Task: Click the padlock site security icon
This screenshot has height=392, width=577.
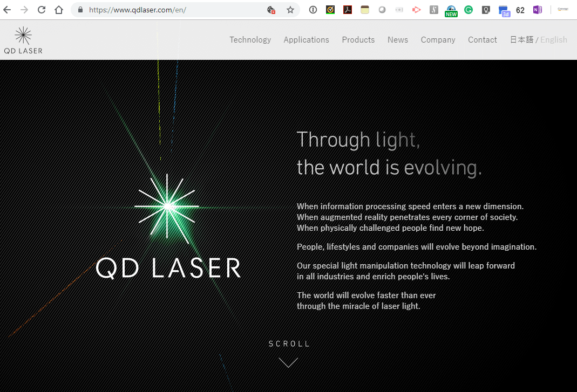Action: (x=80, y=10)
